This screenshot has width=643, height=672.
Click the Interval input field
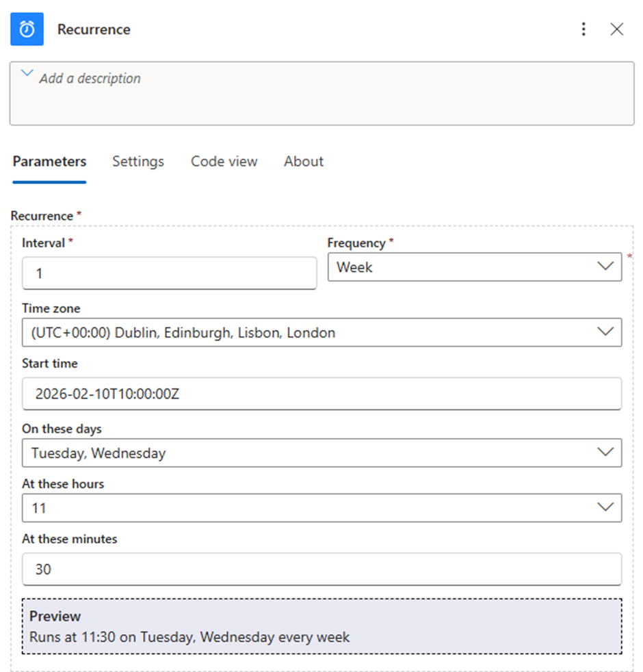tap(169, 273)
